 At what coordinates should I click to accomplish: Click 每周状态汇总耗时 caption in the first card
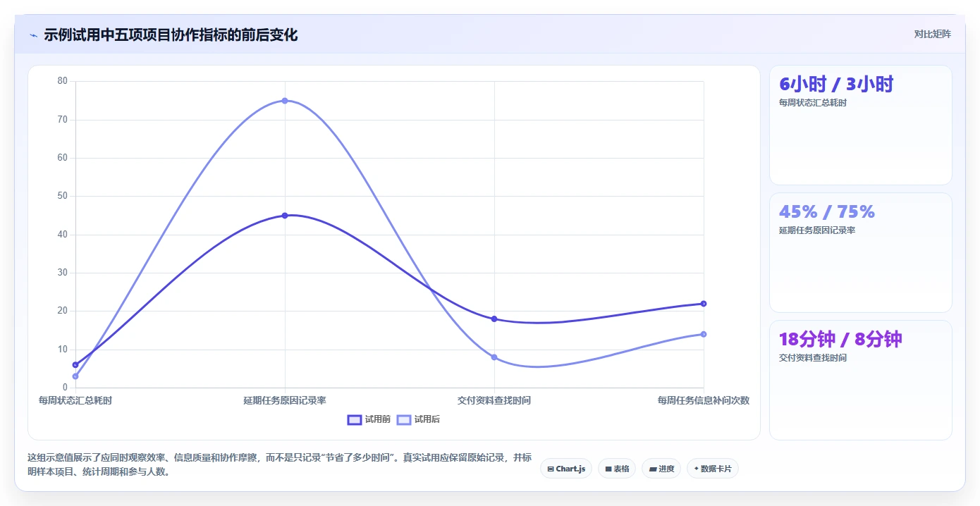[x=813, y=103]
